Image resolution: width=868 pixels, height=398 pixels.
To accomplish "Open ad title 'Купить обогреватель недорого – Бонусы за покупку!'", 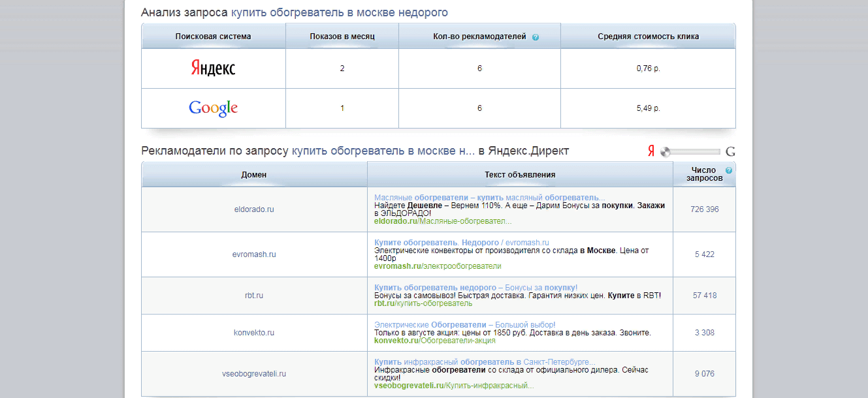I will 475,288.
